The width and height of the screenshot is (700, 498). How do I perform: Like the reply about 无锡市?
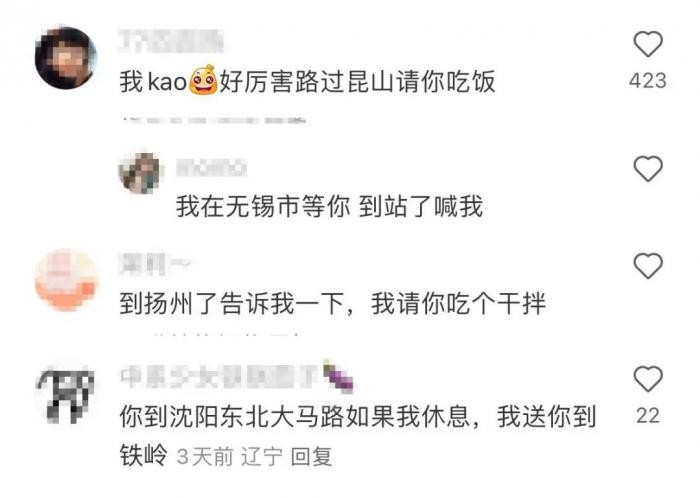[x=648, y=169]
